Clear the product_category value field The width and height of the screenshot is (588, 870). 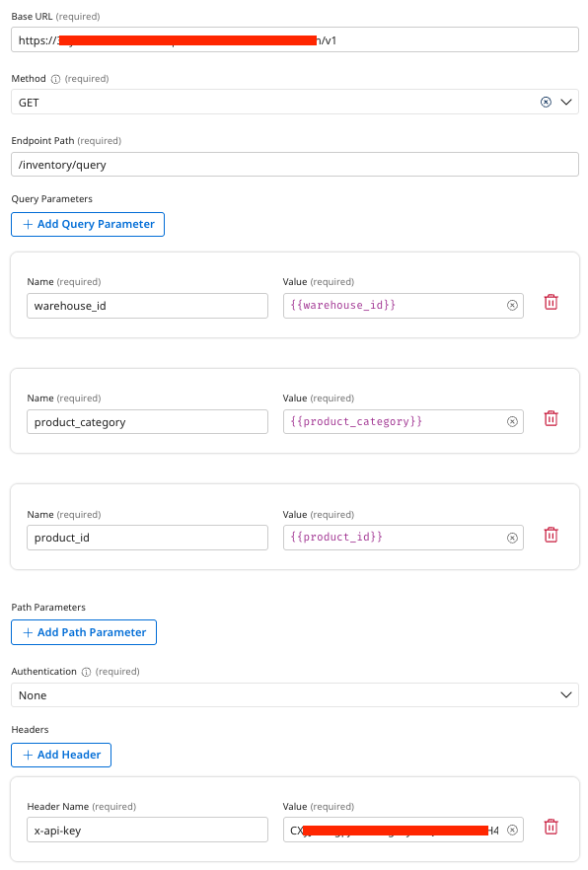click(512, 421)
